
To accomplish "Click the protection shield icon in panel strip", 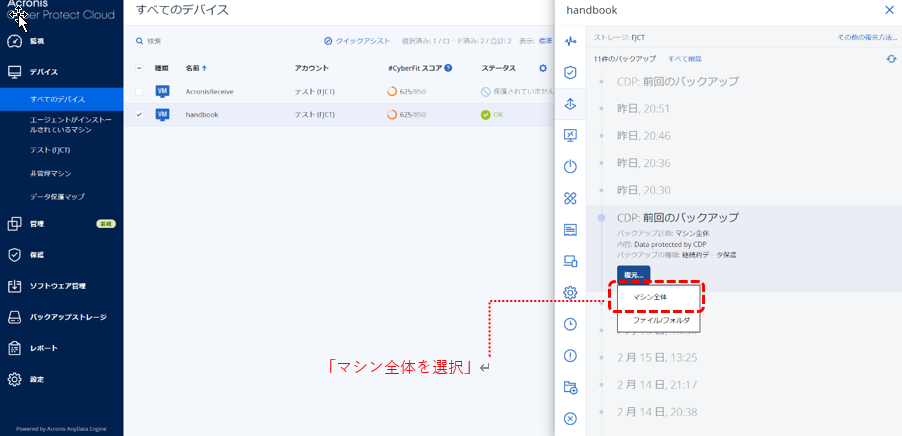I will (x=570, y=72).
